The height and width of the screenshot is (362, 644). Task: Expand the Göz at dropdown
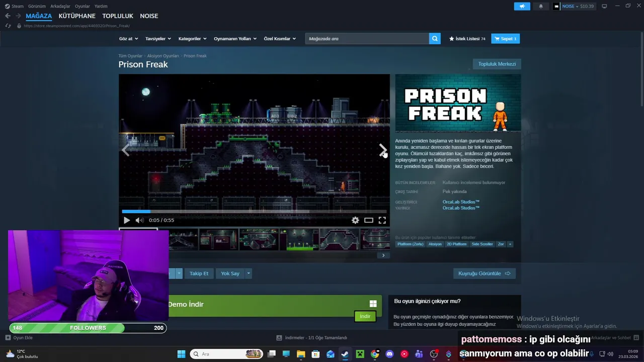pyautogui.click(x=128, y=39)
